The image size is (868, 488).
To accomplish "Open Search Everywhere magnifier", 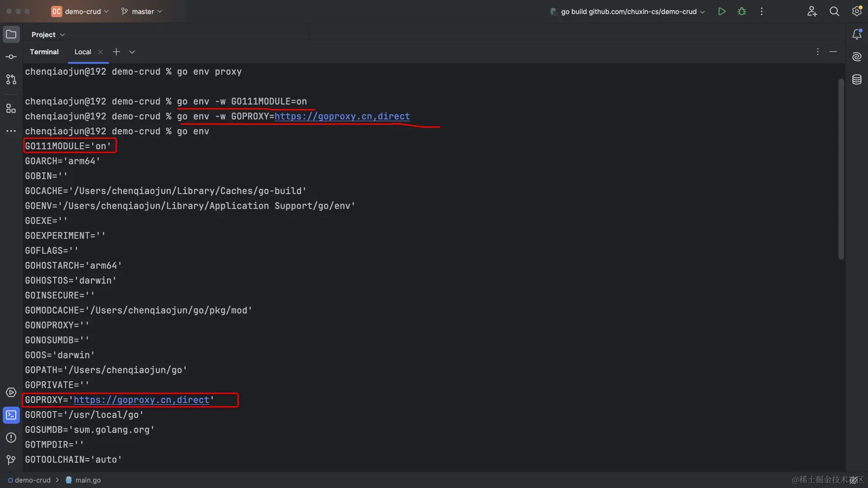I will click(835, 11).
